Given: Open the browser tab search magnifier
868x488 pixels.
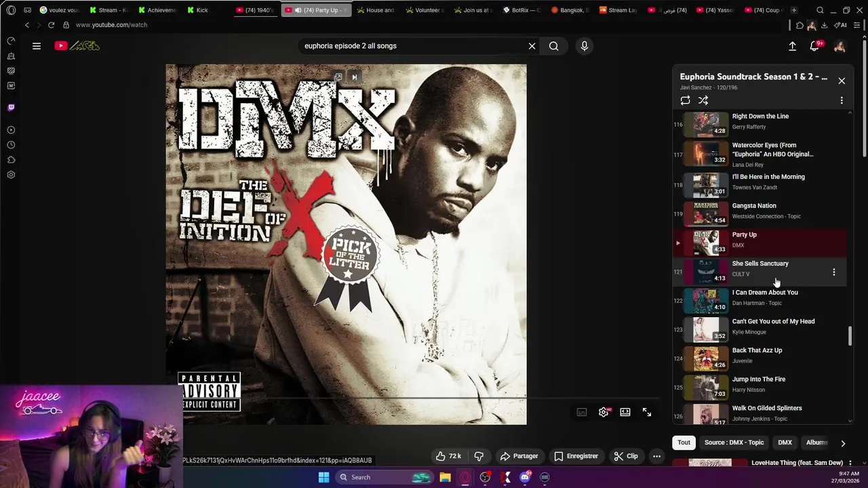Looking at the screenshot, I should tap(820, 10).
